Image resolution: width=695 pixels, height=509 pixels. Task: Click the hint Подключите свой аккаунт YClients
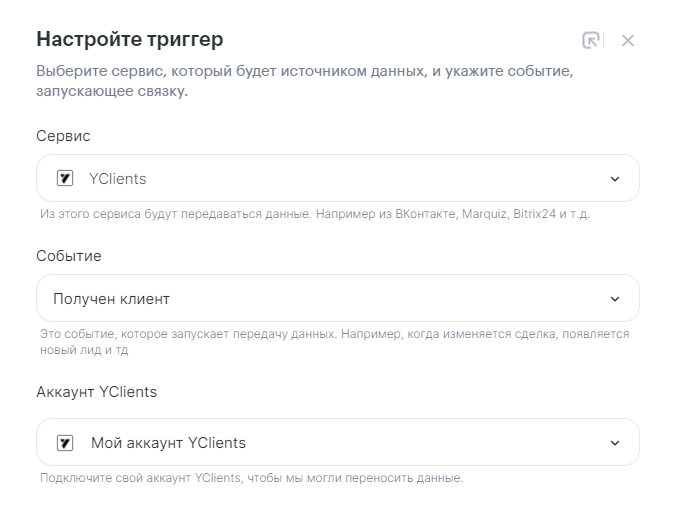point(251,478)
